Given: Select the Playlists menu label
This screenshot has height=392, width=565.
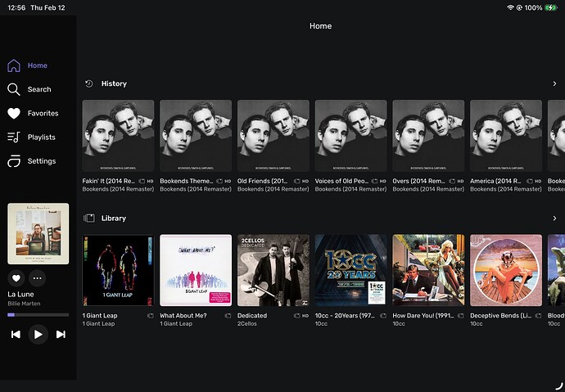Looking at the screenshot, I should pyautogui.click(x=42, y=137).
